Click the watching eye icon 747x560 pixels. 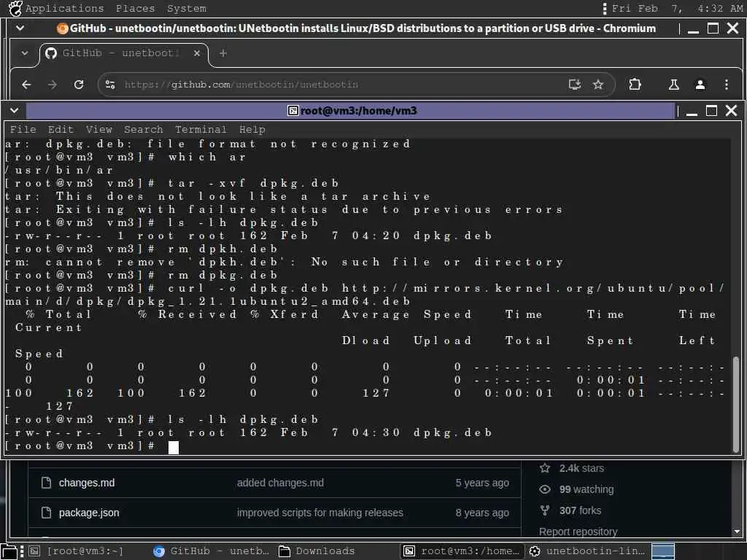544,489
